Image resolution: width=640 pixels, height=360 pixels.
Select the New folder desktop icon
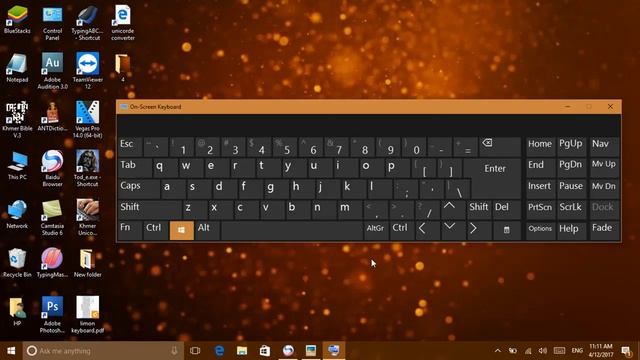pyautogui.click(x=87, y=263)
